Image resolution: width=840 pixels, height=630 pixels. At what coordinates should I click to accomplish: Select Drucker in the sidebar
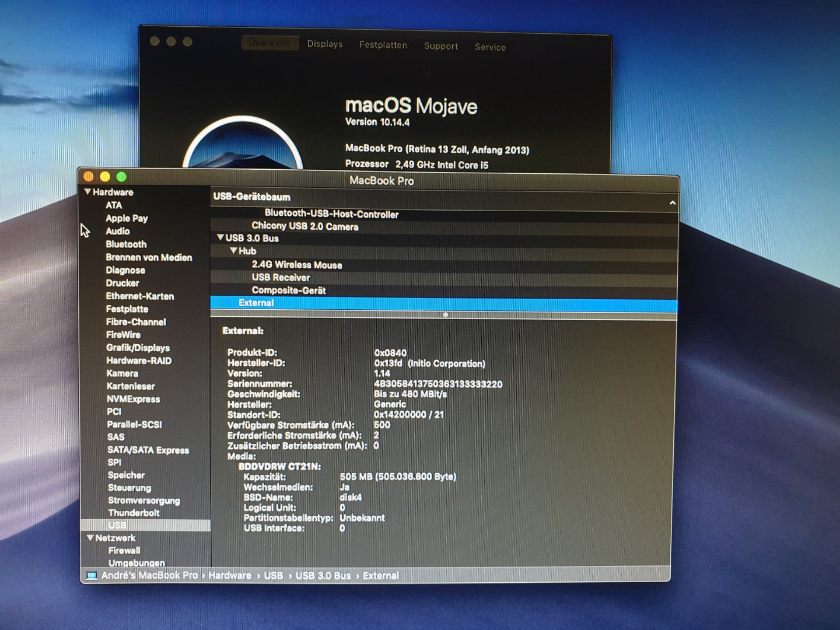click(x=123, y=283)
